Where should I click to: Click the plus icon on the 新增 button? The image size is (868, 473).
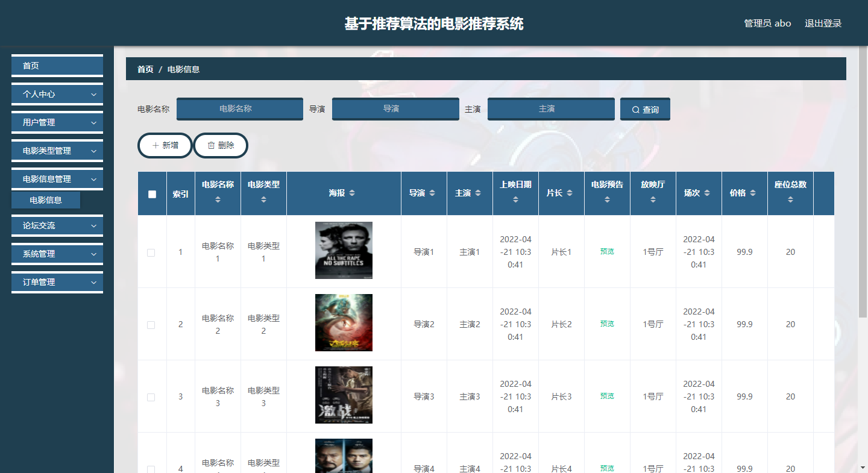point(157,145)
